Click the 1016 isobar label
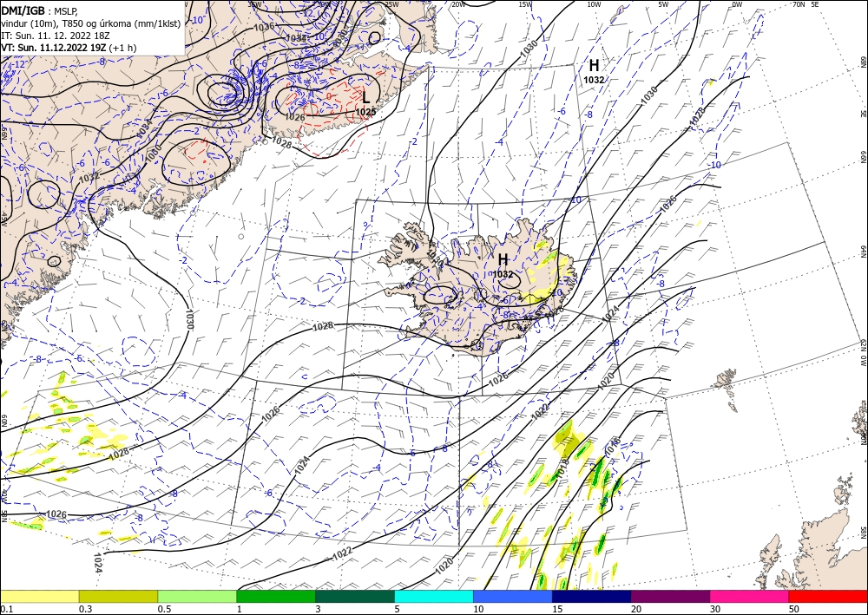This screenshot has width=868, height=615. click(x=612, y=446)
